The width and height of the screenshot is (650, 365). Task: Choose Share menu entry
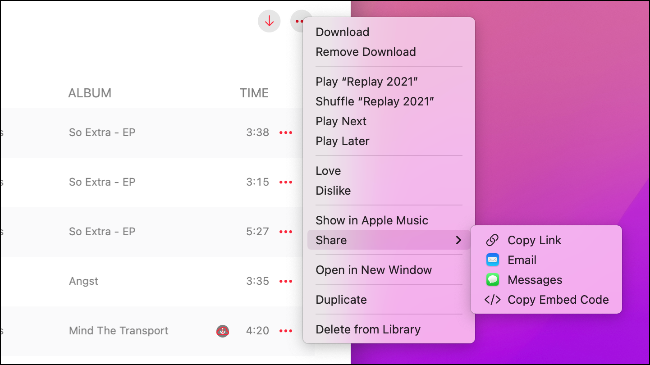pos(389,240)
